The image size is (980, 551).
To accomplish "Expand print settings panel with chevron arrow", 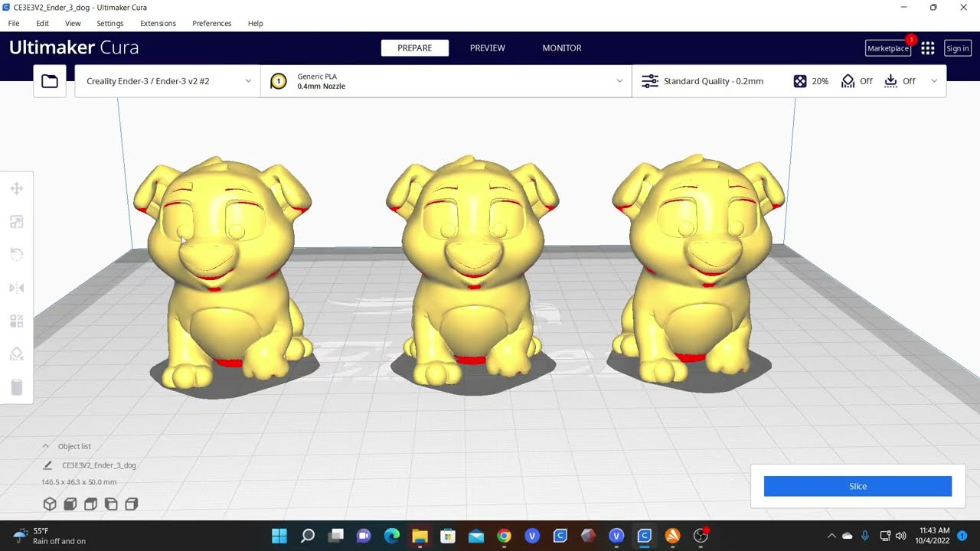I will click(934, 81).
